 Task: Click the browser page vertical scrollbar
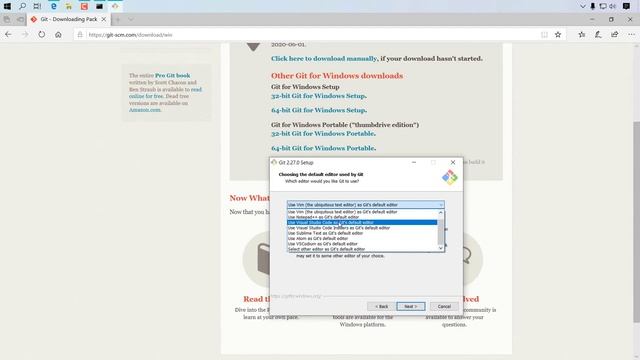click(636, 222)
